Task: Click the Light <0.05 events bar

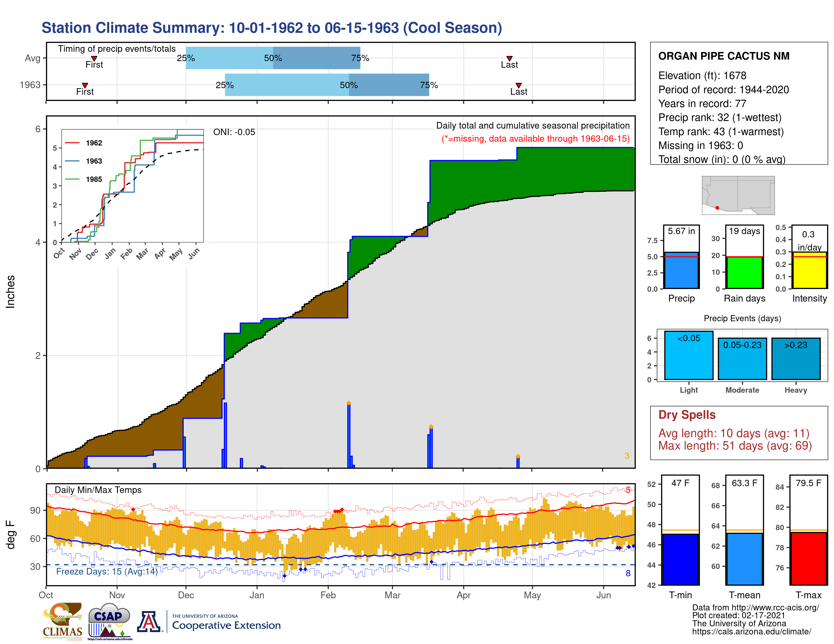Action: tap(688, 355)
